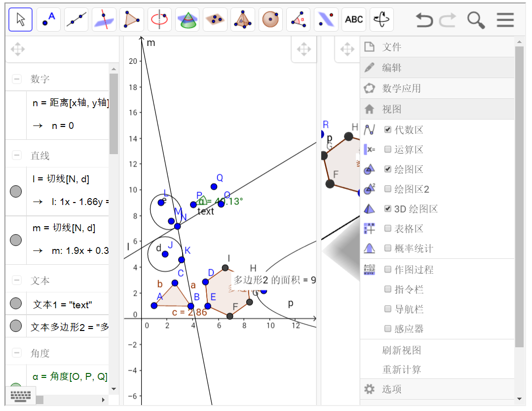Enable the 概率统计 checkbox
Screen dimensions: 532x411
[388, 248]
